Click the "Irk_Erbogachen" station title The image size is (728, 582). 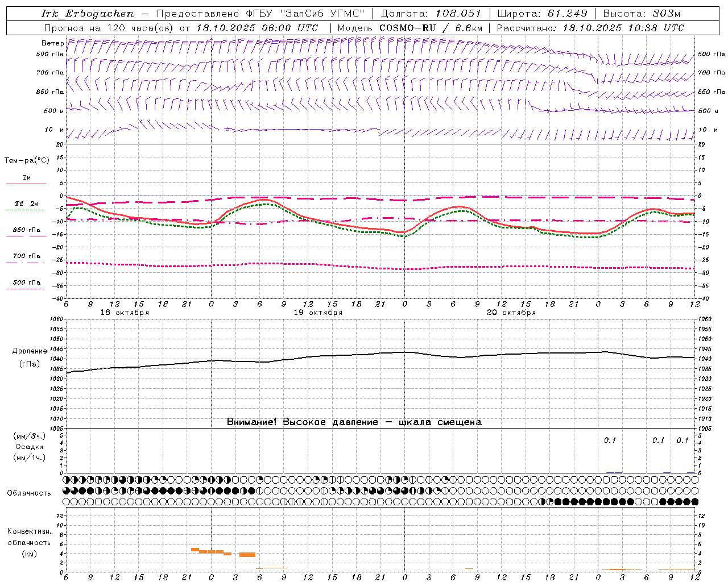point(88,14)
